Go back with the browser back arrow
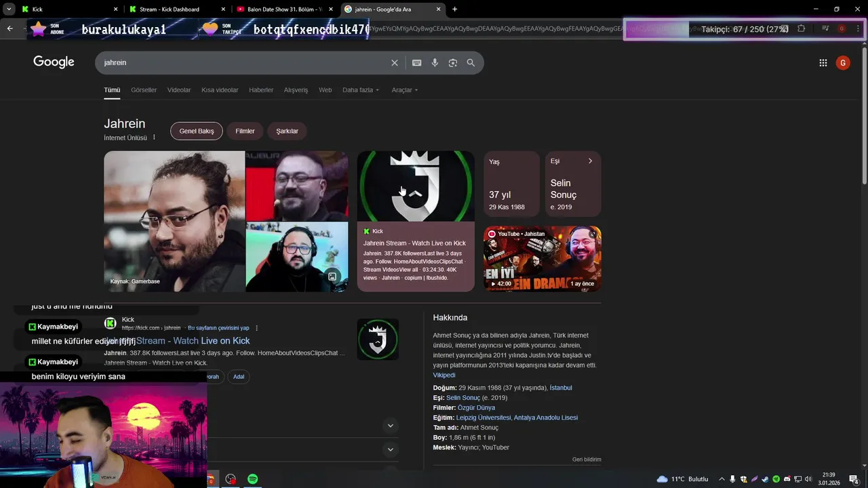868x488 pixels. (9, 28)
